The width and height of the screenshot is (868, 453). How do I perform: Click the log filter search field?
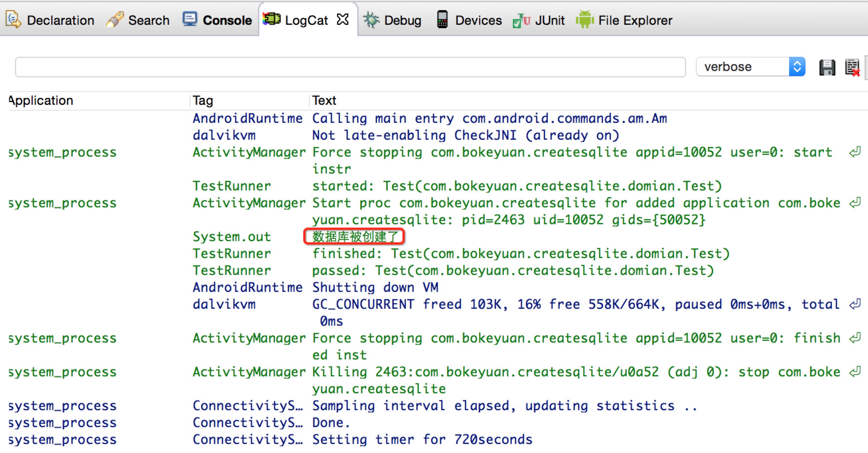[x=350, y=67]
